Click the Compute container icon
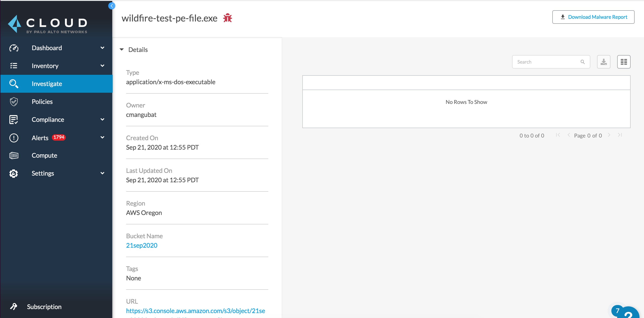This screenshot has width=644, height=318. pos(14,155)
